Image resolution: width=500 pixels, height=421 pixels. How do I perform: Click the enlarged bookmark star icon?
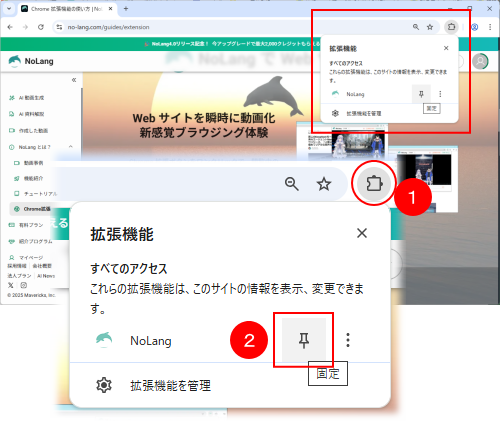click(x=324, y=184)
